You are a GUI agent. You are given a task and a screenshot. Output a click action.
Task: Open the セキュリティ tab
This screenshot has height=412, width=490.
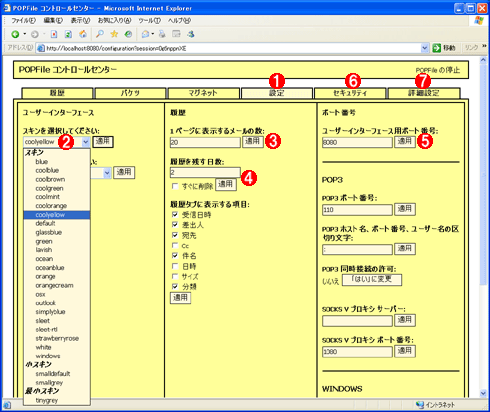[350, 93]
